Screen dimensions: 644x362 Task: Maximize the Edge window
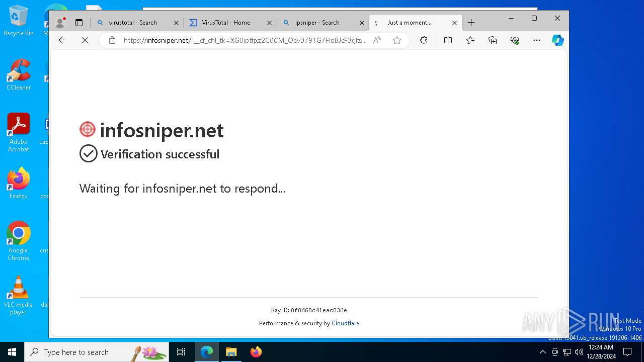(534, 18)
